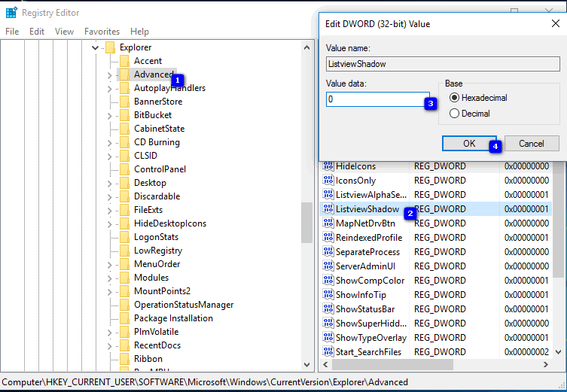Click the ListviewShadow data value 0x00000001

526,209
